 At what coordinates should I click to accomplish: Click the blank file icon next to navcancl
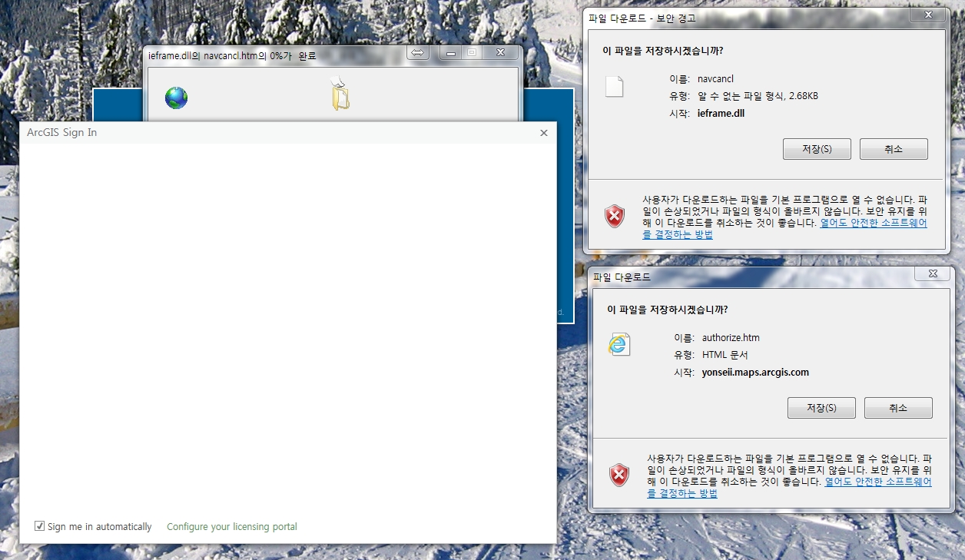pyautogui.click(x=614, y=86)
